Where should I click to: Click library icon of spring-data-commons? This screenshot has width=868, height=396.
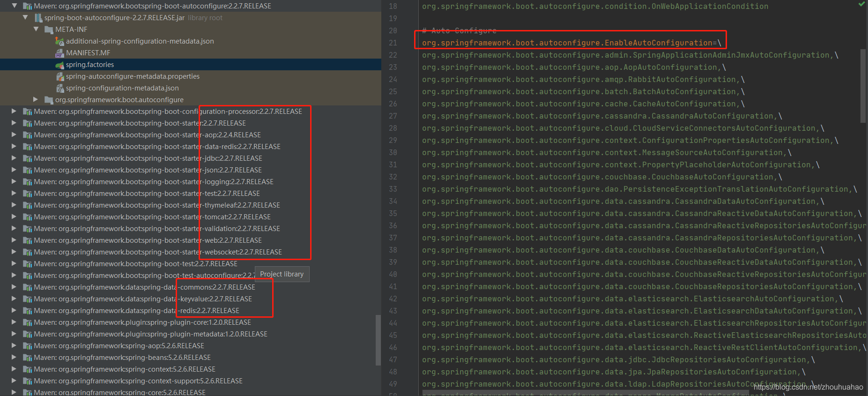tap(28, 287)
